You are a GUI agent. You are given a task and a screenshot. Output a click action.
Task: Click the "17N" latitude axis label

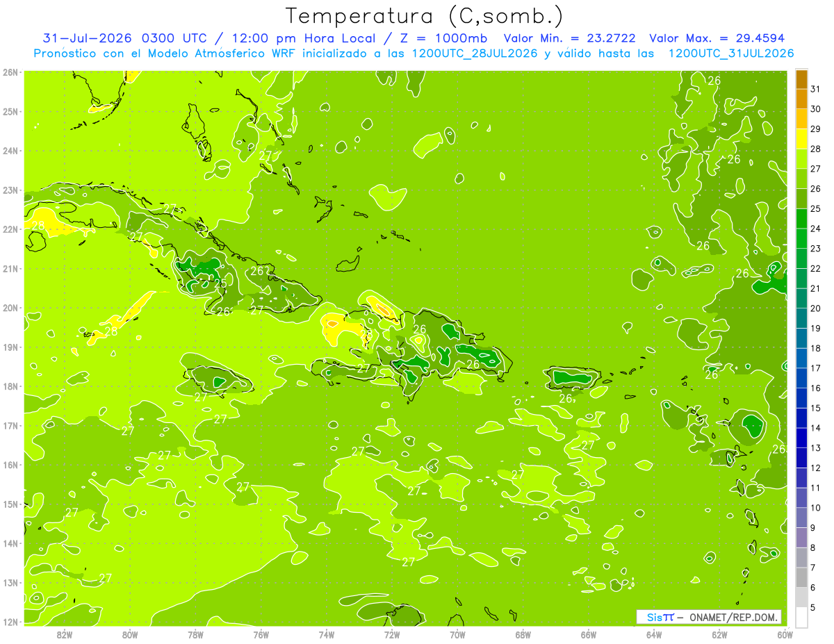point(10,425)
